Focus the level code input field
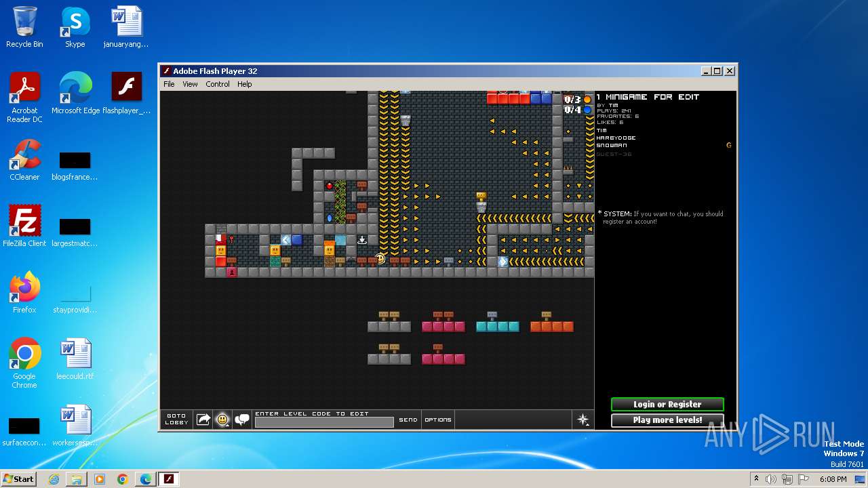 324,423
